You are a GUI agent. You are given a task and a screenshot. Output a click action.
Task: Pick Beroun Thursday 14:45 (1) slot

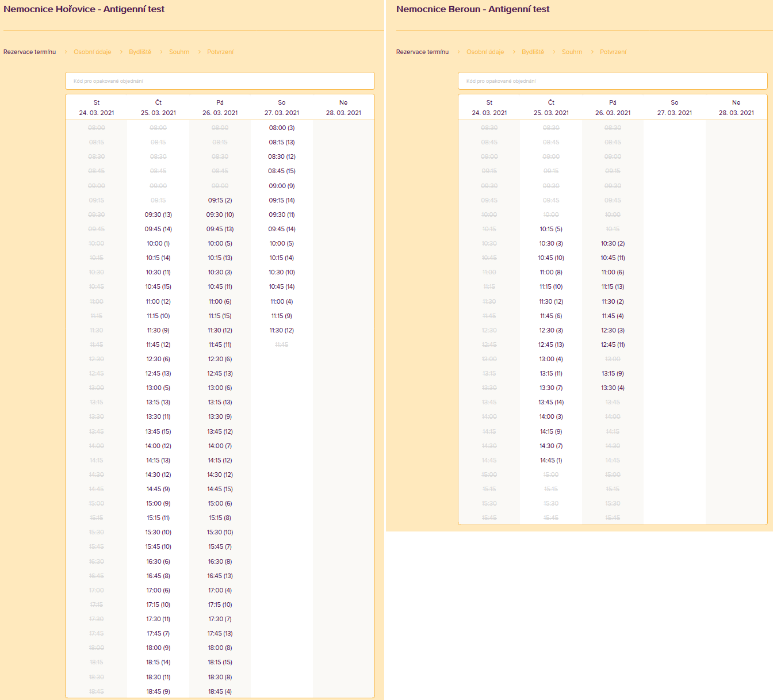point(551,460)
